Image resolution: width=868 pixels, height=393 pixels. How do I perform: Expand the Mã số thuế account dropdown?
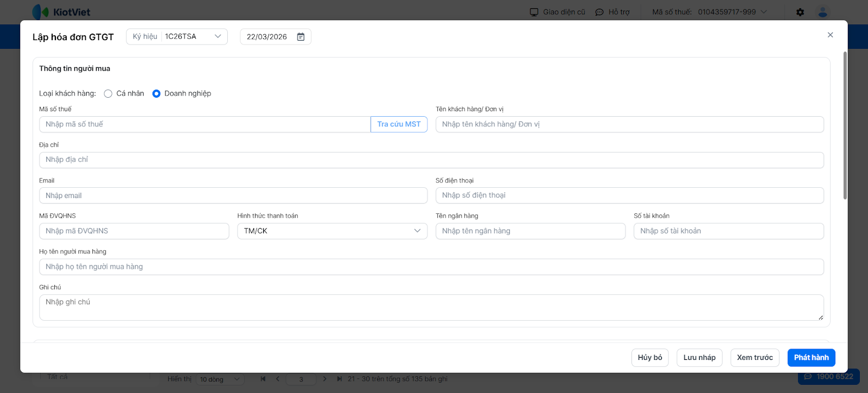click(764, 12)
